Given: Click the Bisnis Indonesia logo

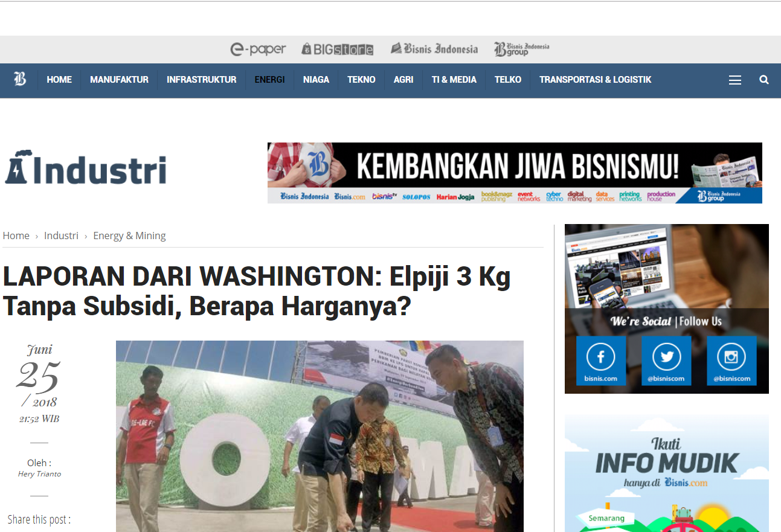Looking at the screenshot, I should (434, 49).
